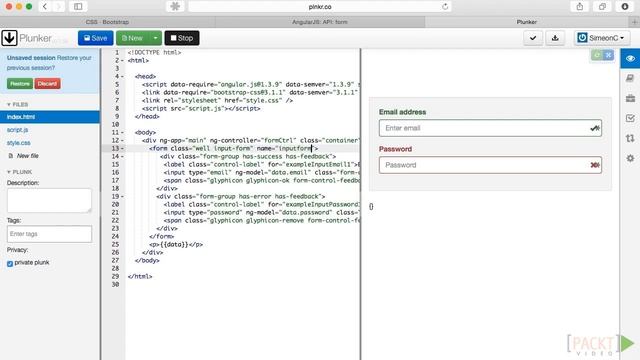The image size is (640, 360).
Task: Select the Plunker browser tab
Action: pyautogui.click(x=527, y=22)
